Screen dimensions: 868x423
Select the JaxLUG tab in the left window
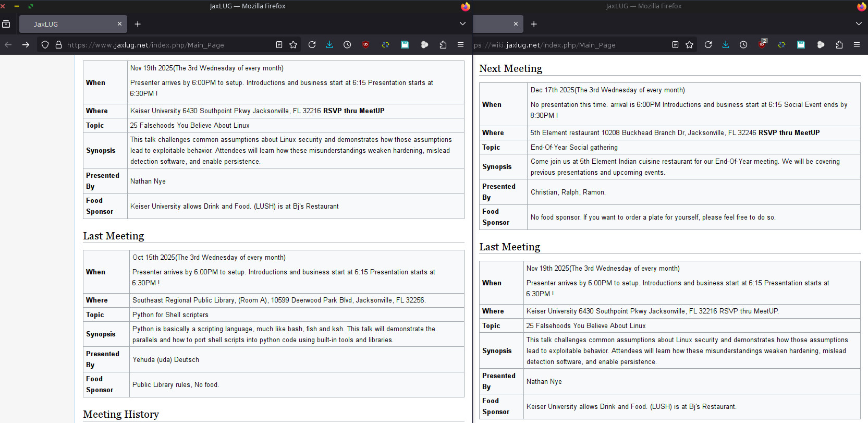[68, 24]
